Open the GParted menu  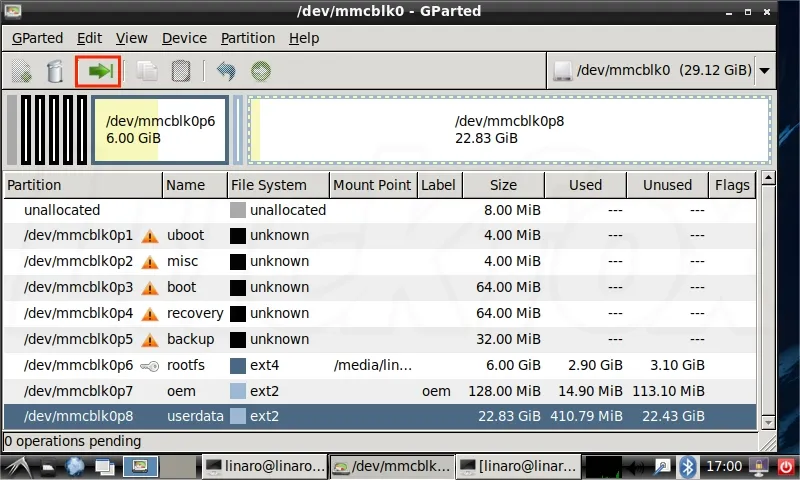[x=37, y=38]
